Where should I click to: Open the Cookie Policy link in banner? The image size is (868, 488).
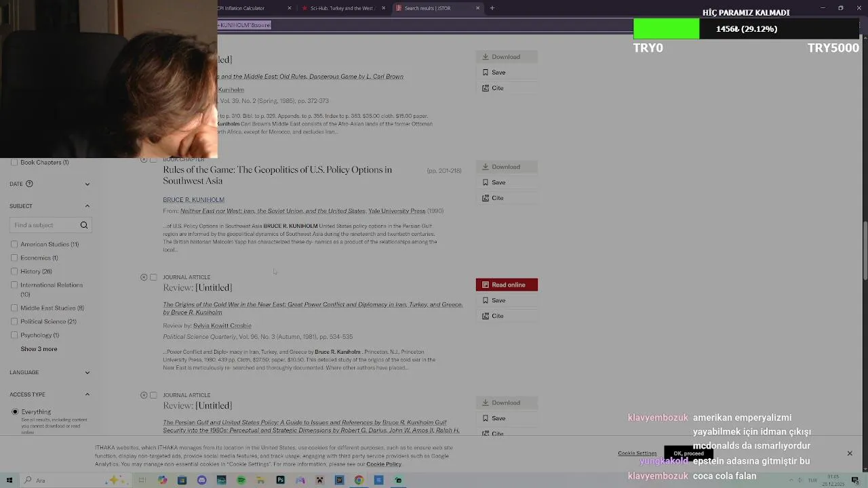pos(384,464)
